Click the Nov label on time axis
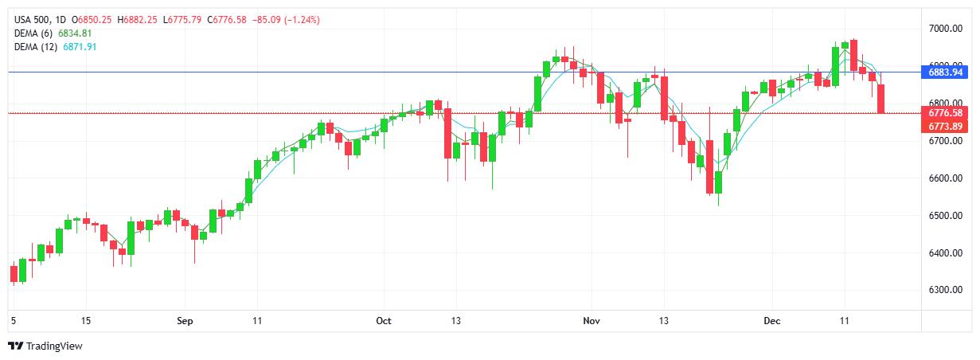The height and width of the screenshot is (360, 980). [591, 321]
